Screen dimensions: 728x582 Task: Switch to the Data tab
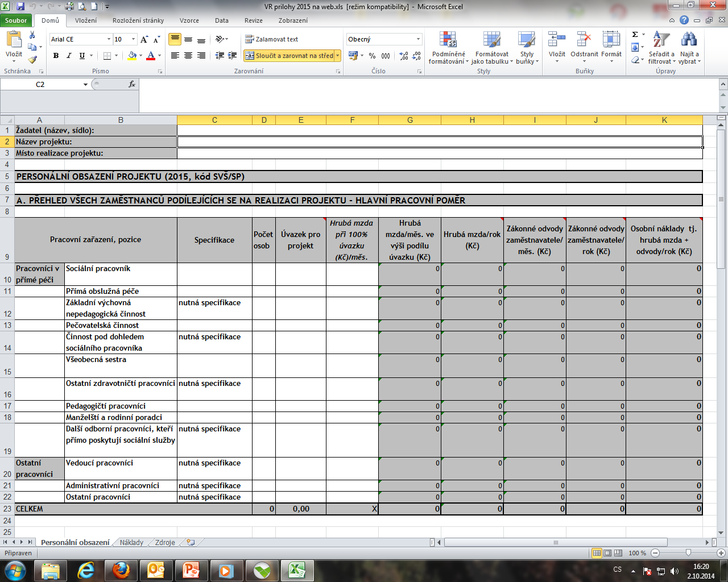pos(222,20)
